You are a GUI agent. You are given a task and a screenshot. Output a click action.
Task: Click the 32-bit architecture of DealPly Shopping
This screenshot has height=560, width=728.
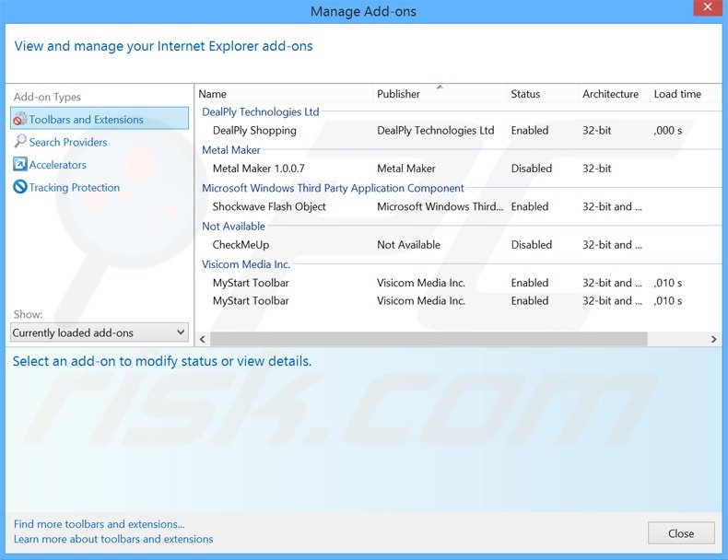click(597, 131)
